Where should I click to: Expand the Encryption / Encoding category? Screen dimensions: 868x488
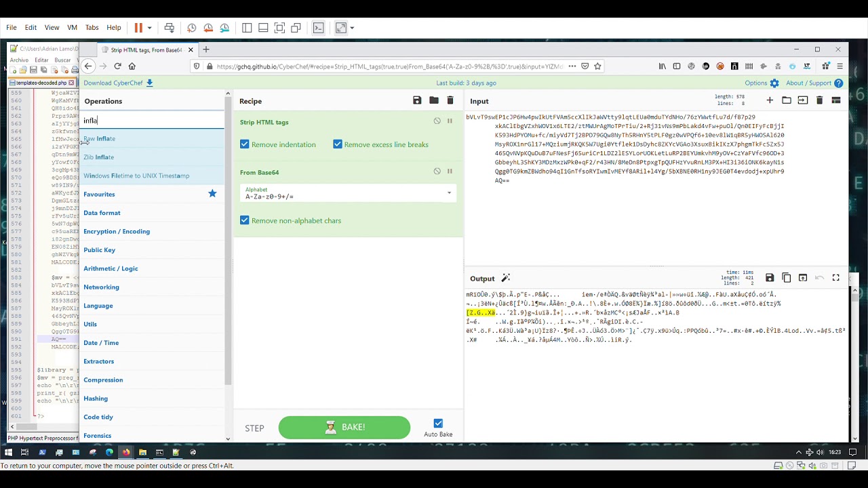click(x=151, y=231)
